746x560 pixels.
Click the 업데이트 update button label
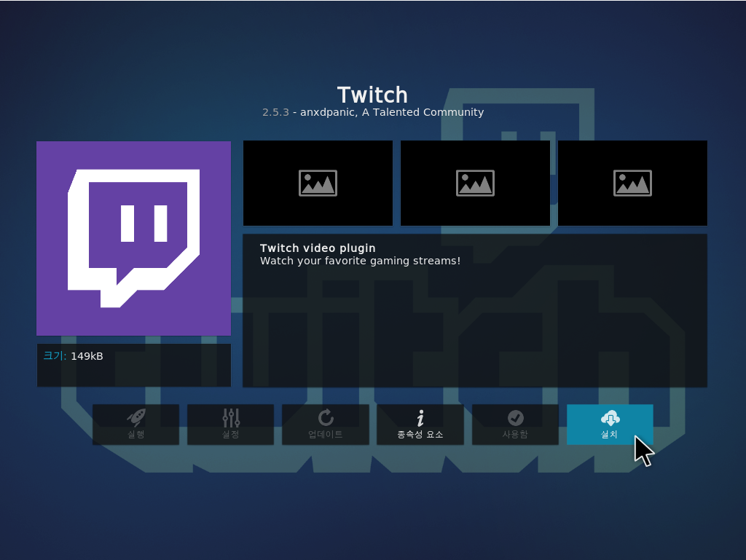tap(325, 435)
